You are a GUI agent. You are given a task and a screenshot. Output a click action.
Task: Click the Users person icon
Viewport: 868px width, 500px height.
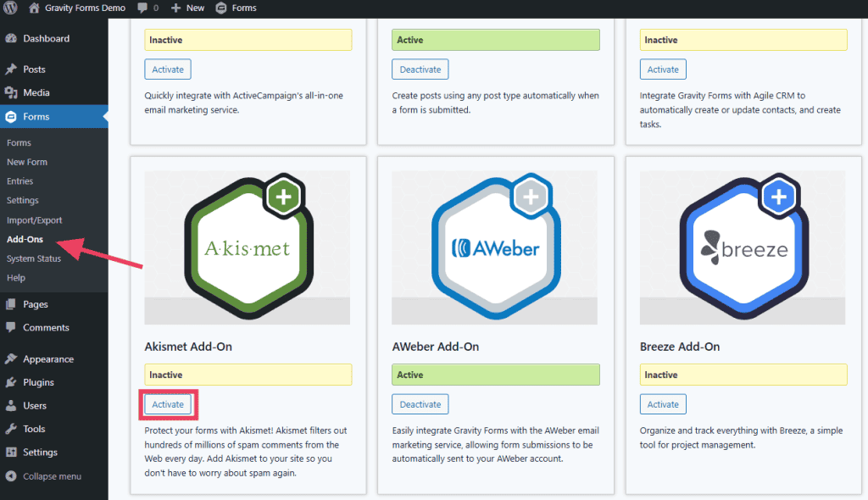(x=10, y=405)
